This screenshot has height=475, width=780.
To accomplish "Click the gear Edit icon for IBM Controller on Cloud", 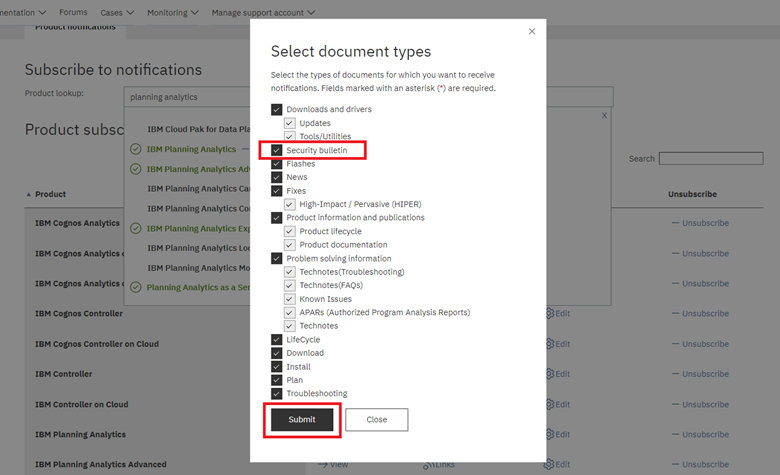I will (x=550, y=404).
